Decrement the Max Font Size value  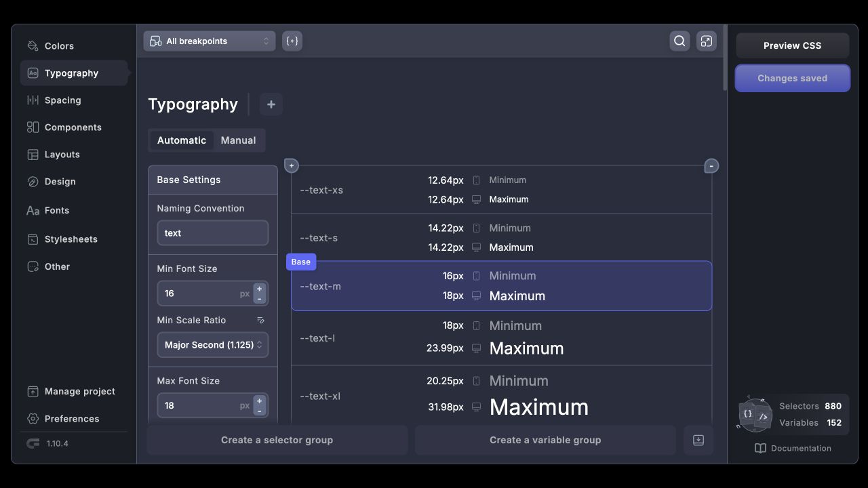[x=259, y=411]
